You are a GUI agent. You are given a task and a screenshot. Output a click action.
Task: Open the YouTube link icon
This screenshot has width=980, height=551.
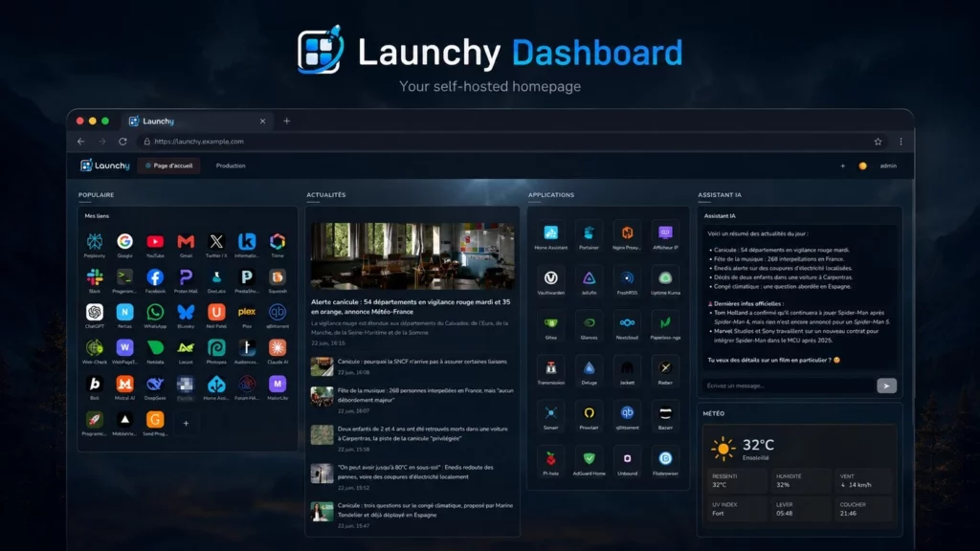155,242
